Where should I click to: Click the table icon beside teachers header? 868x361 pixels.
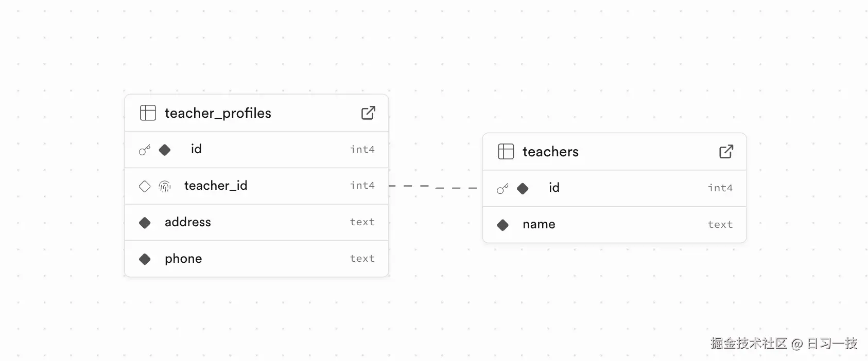pos(506,151)
